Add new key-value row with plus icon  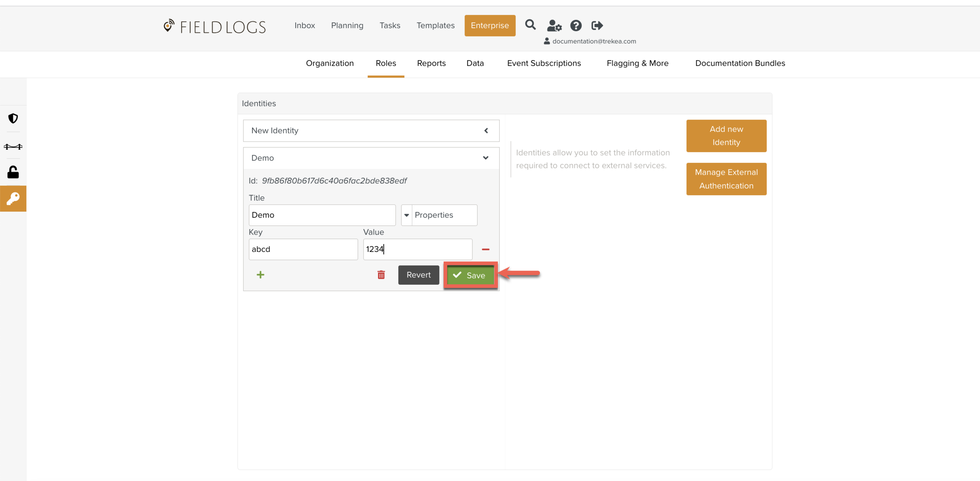260,275
